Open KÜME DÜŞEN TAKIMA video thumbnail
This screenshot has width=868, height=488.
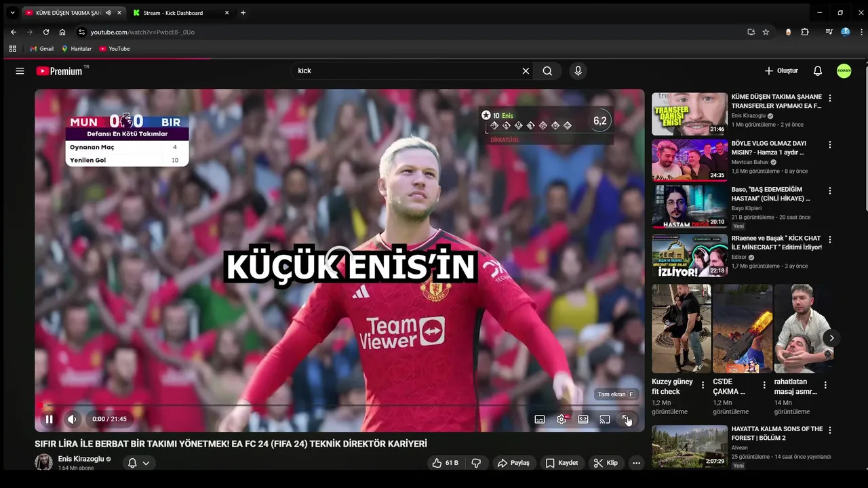(690, 114)
